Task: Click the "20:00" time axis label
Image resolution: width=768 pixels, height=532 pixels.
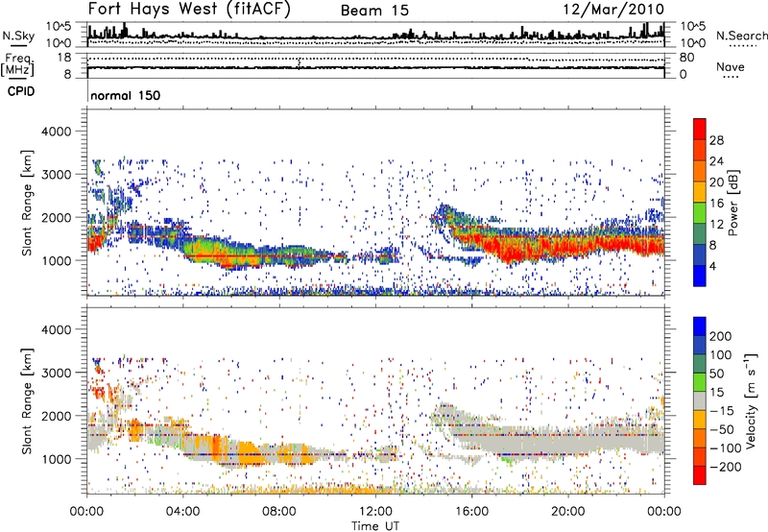Action: (568, 512)
